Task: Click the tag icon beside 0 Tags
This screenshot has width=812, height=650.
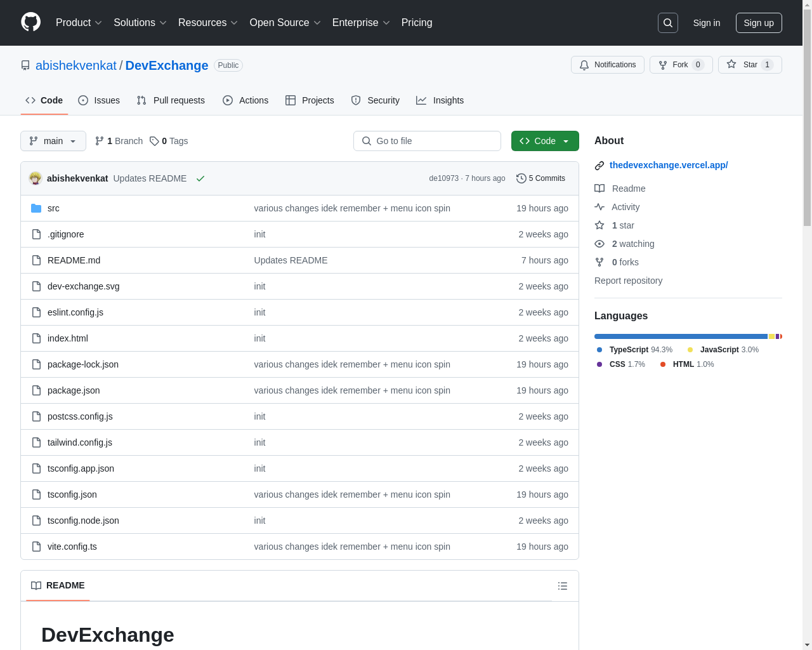Action: pyautogui.click(x=154, y=141)
